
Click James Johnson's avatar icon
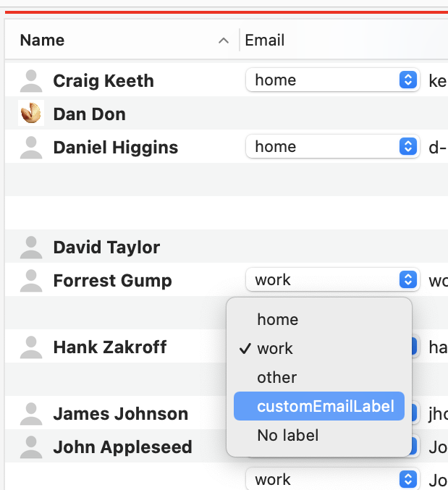tap(31, 414)
